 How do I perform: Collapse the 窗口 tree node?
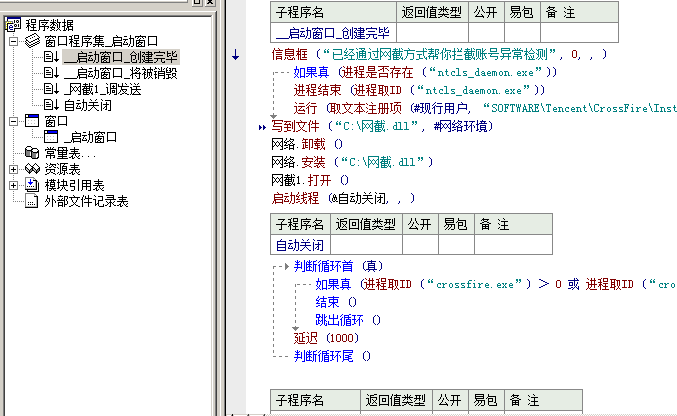(x=13, y=121)
